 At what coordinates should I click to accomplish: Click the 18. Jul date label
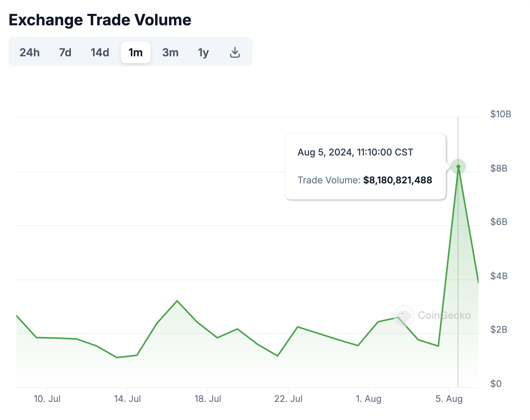click(x=208, y=399)
